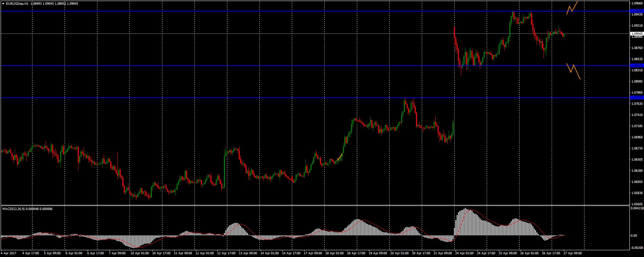Click the 17 Apr 09:00 time label
The height and width of the screenshot is (257, 644).
(313, 253)
